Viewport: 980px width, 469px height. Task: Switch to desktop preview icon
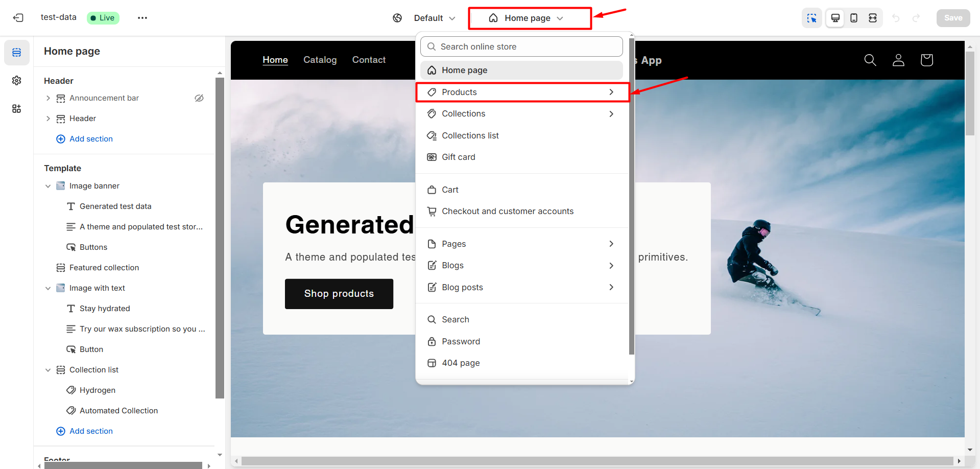tap(835, 18)
